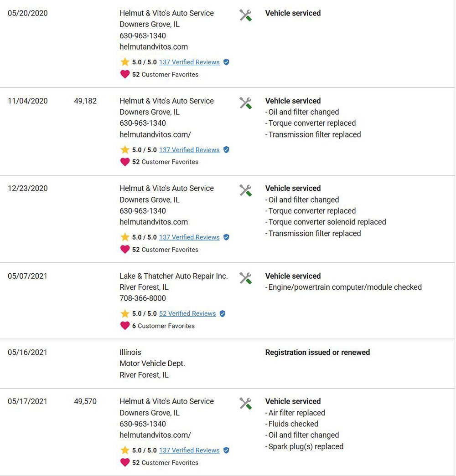Click the pink heart icon in 05/20/2020 entry
The width and height of the screenshot is (456, 476).
125,74
